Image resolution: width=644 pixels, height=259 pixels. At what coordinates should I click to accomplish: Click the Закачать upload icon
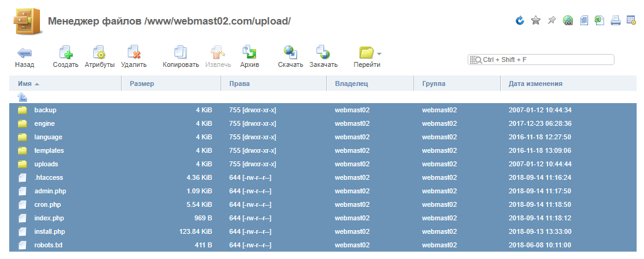pos(323,53)
